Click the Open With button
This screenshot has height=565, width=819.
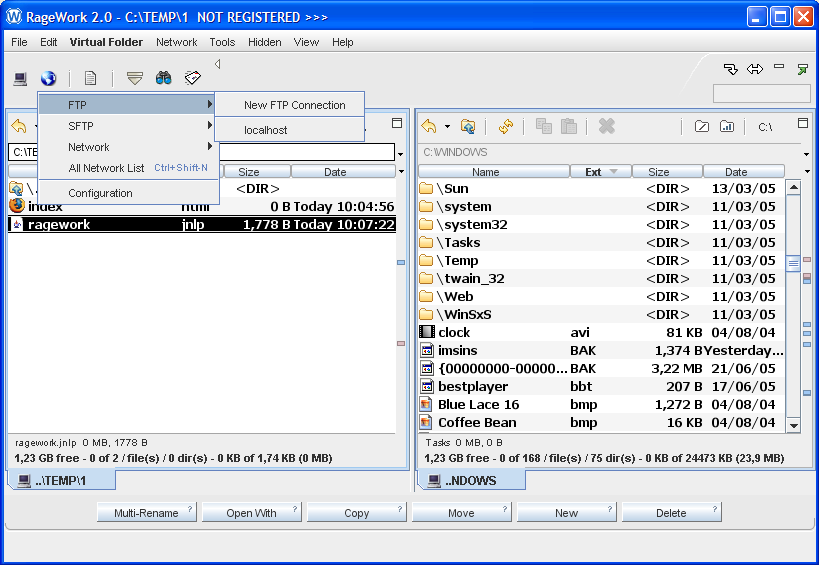pos(252,513)
